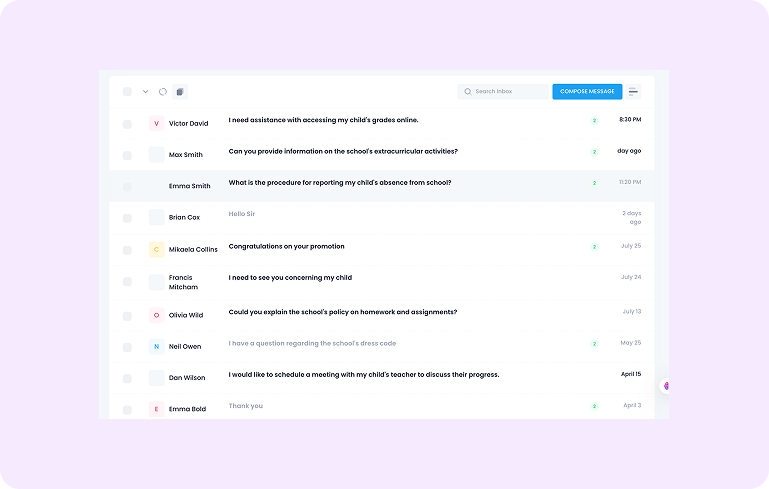Check the box for Brian Cox's message
Image resolution: width=769 pixels, height=489 pixels.
127,218
